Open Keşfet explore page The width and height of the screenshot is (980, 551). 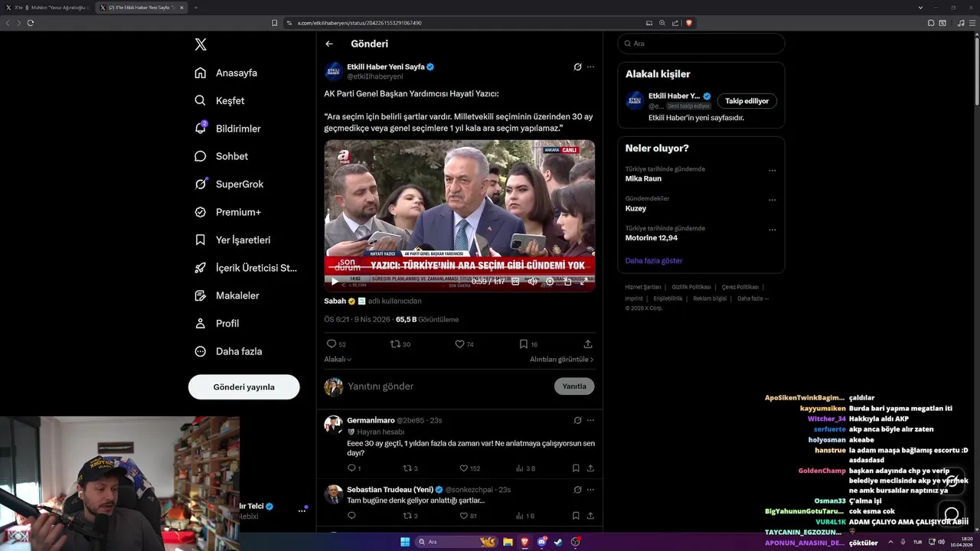[220, 100]
